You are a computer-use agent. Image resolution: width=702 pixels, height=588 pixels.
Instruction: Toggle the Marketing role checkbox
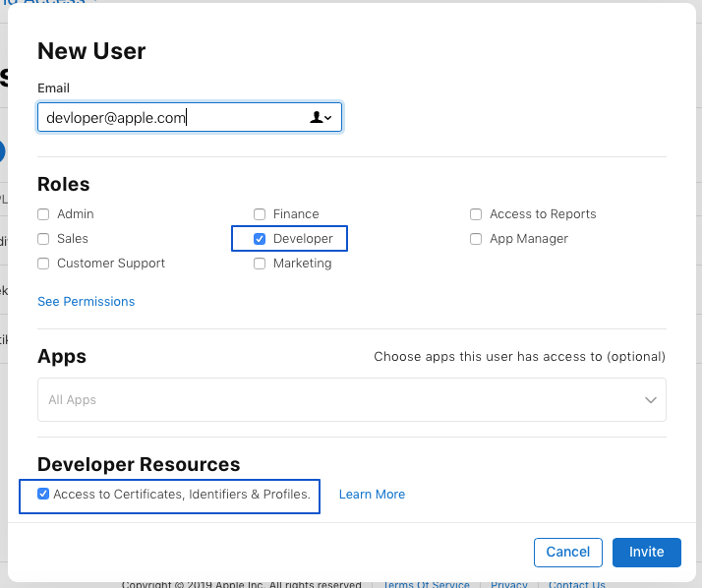point(260,264)
